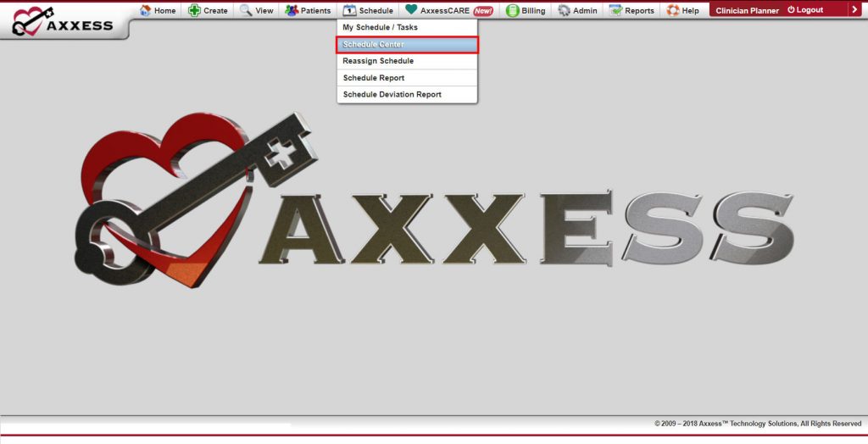Screen dimensions: 868x444
Task: Click the Axxess logo in top-left corner
Action: pyautogui.click(x=63, y=21)
